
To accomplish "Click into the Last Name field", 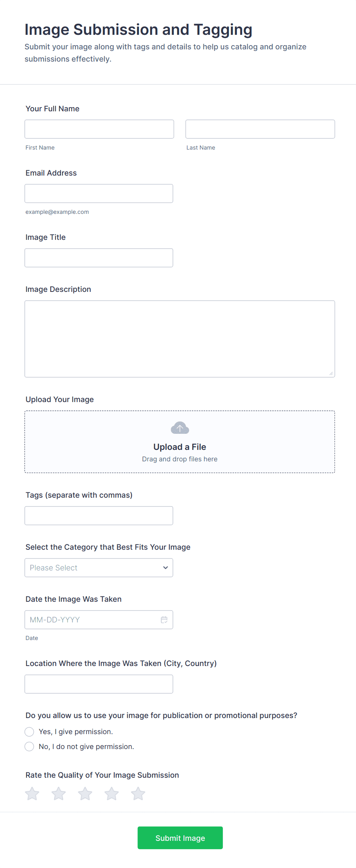I will [260, 129].
